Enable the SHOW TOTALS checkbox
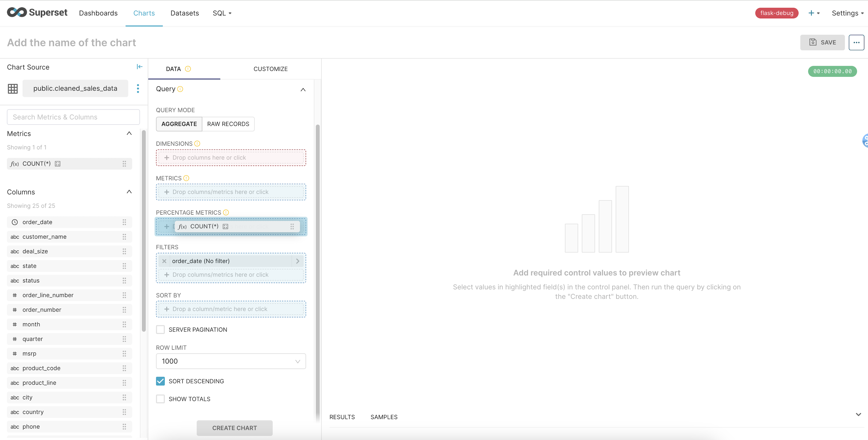The height and width of the screenshot is (440, 868). coord(161,399)
